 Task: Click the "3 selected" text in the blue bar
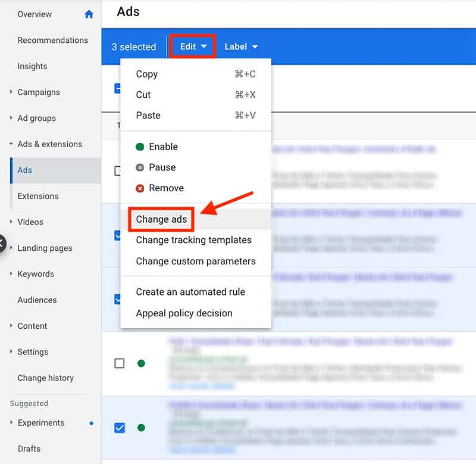coord(133,47)
